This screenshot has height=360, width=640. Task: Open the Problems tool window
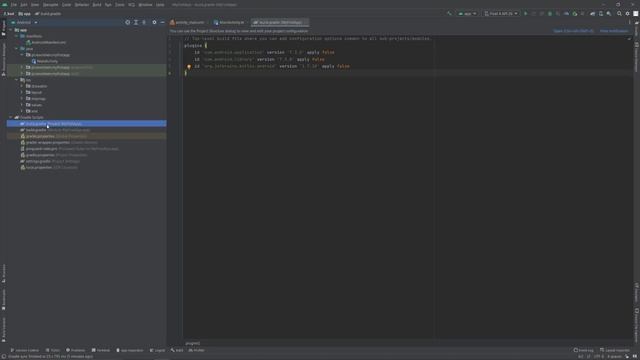point(76,350)
